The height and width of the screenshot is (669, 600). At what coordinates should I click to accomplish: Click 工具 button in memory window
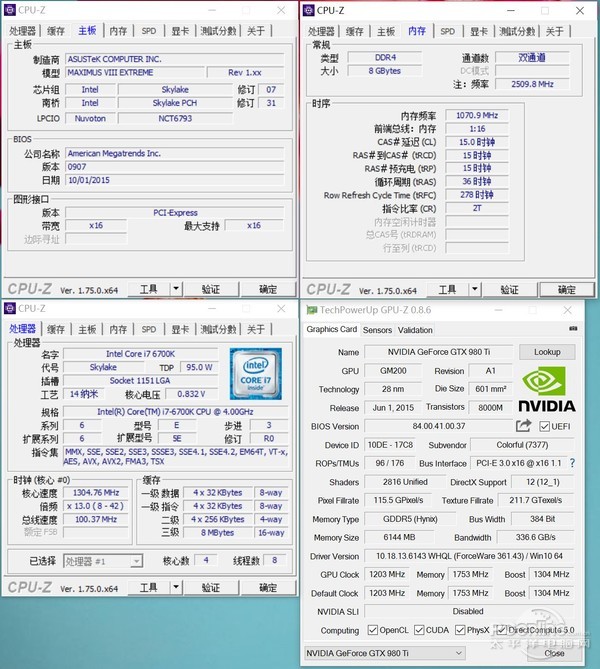(x=447, y=290)
